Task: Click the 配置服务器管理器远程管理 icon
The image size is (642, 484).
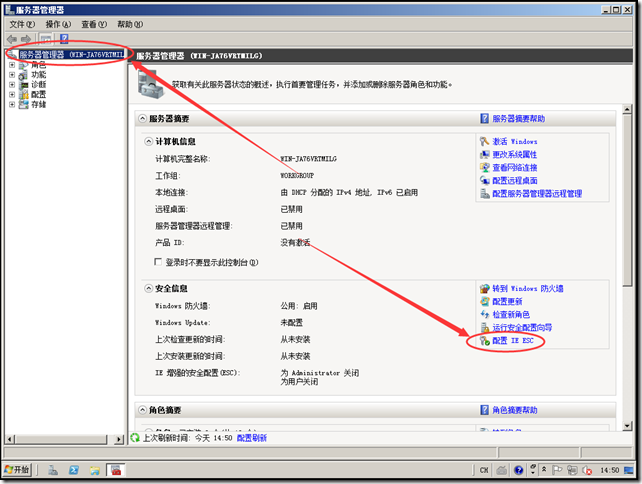Action: (x=485, y=194)
